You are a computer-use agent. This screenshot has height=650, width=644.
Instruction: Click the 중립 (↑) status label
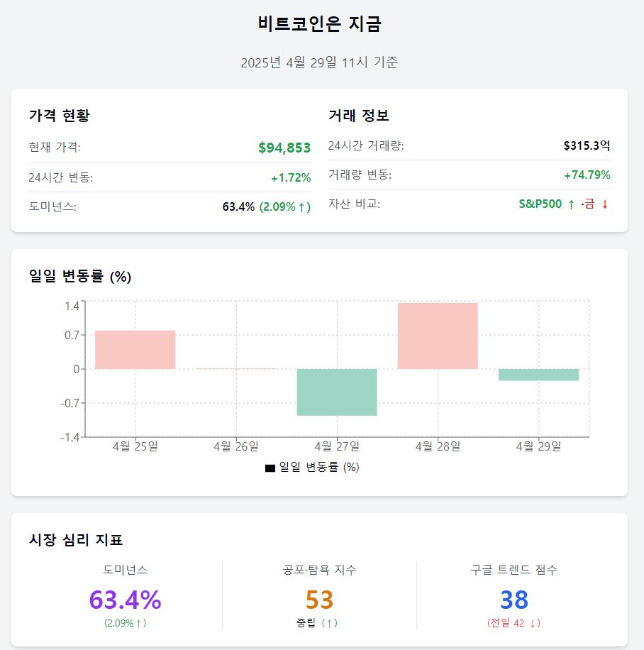coord(317,623)
